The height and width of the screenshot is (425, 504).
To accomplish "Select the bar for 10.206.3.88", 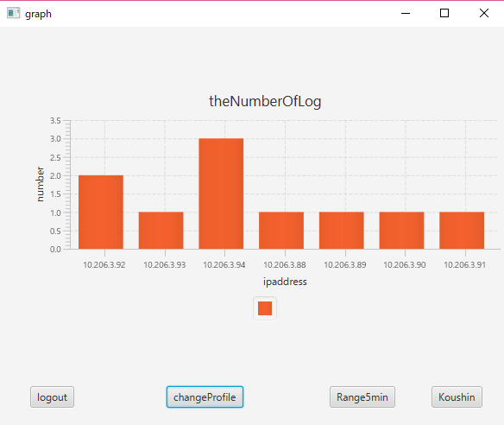I will click(x=281, y=231).
